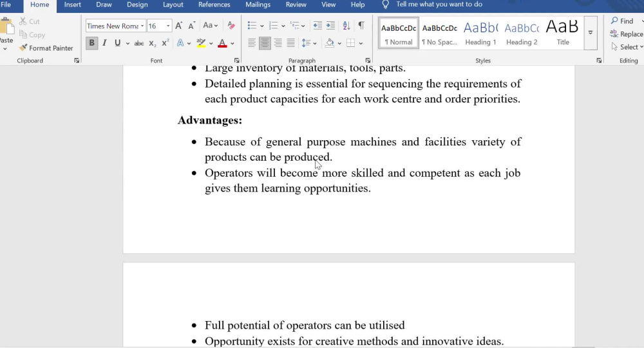644x348 pixels.
Task: Expand the Styles gallery more arrow
Action: click(x=590, y=33)
